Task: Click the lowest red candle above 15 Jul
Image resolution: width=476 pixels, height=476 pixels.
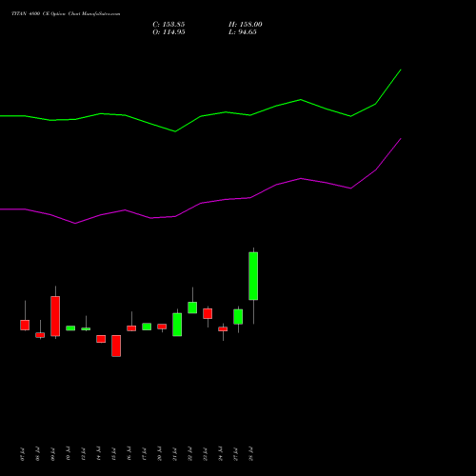Action: (x=116, y=346)
